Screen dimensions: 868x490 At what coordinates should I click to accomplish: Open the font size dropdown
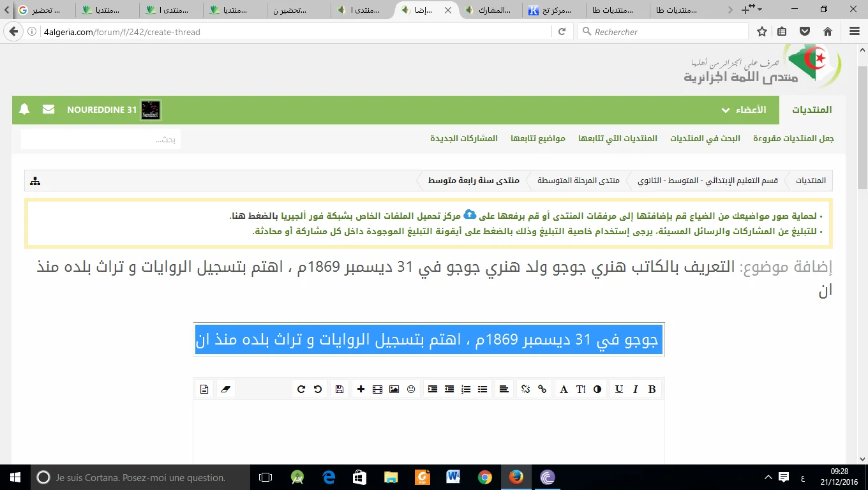[581, 389]
